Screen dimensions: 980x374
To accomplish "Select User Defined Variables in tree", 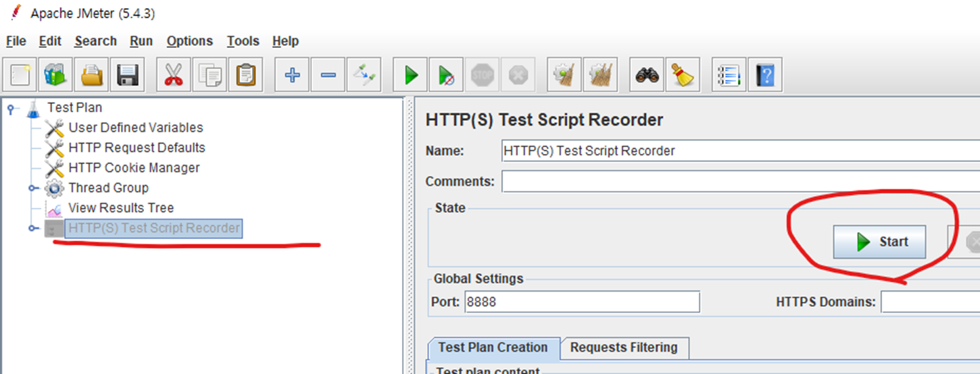I will coord(135,128).
